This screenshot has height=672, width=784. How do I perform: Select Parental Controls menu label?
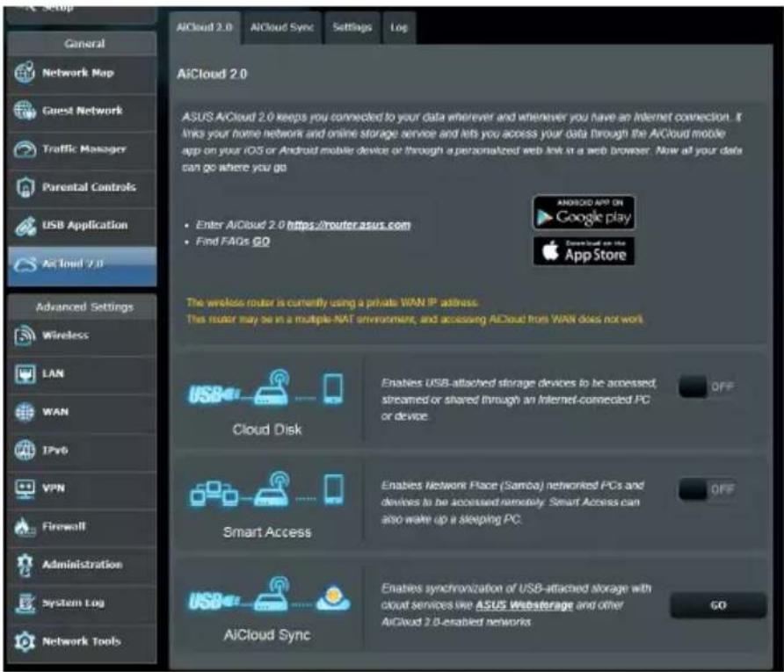(89, 187)
